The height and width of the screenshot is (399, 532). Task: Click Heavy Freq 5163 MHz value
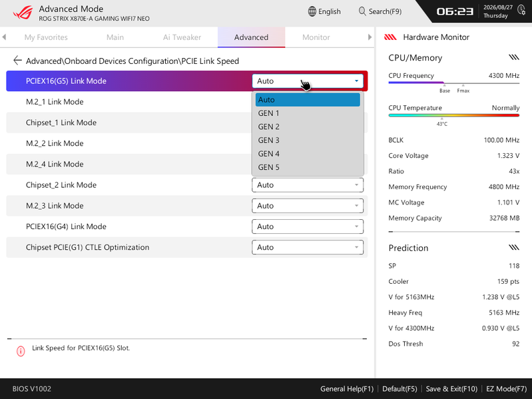click(504, 312)
